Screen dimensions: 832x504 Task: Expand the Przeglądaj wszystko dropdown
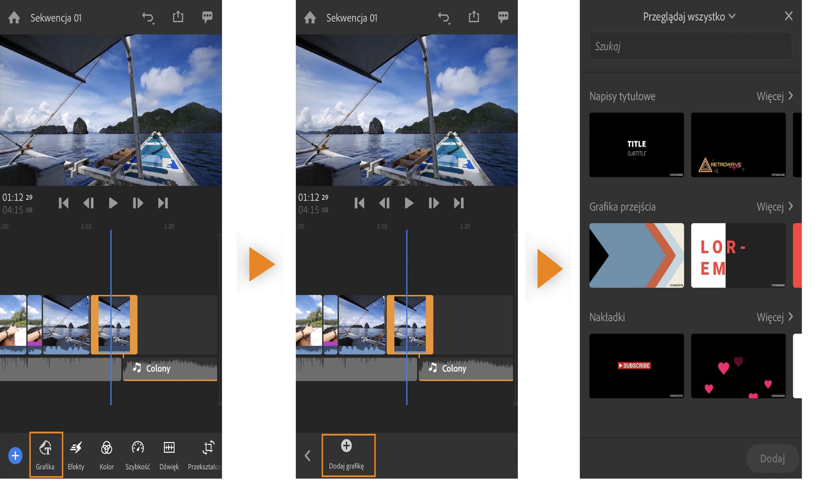[689, 16]
